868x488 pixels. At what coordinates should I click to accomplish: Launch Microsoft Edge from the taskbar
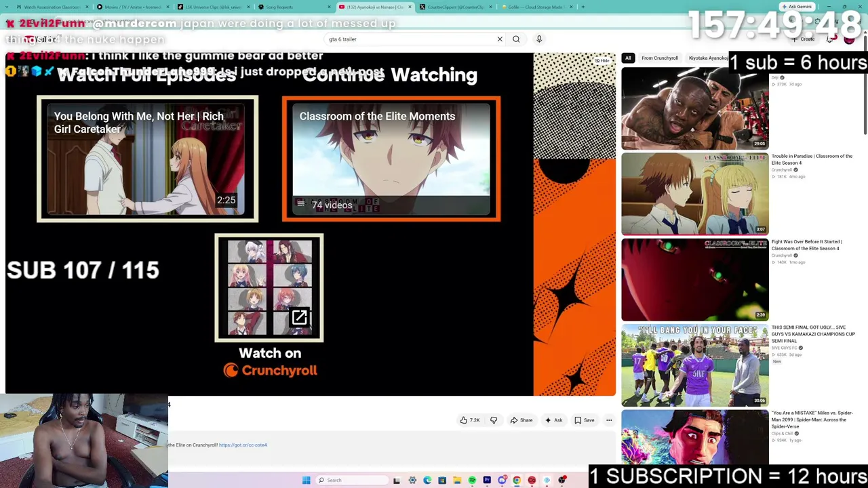pyautogui.click(x=427, y=481)
